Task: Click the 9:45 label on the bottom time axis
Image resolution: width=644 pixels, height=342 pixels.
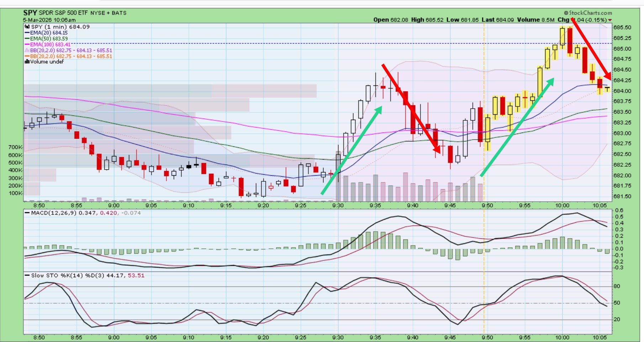Action: point(450,337)
